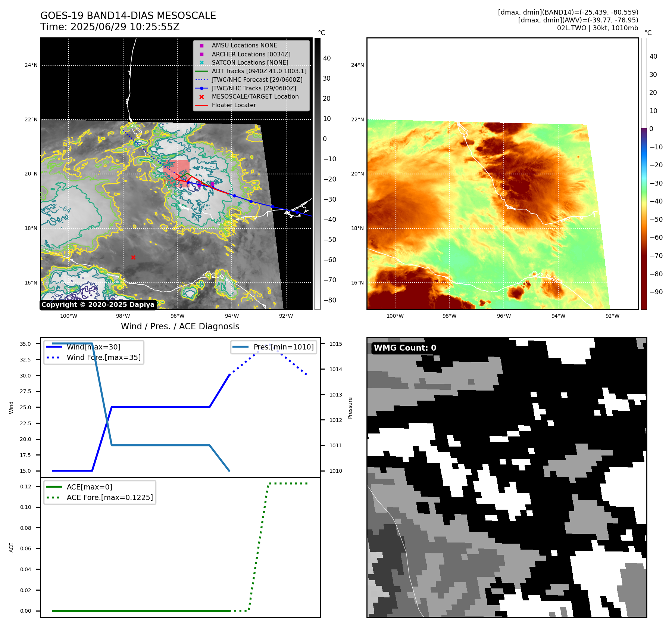Click legend entry 'AMSU Locations NONE'
This screenshot has height=631, width=672.
(244, 45)
